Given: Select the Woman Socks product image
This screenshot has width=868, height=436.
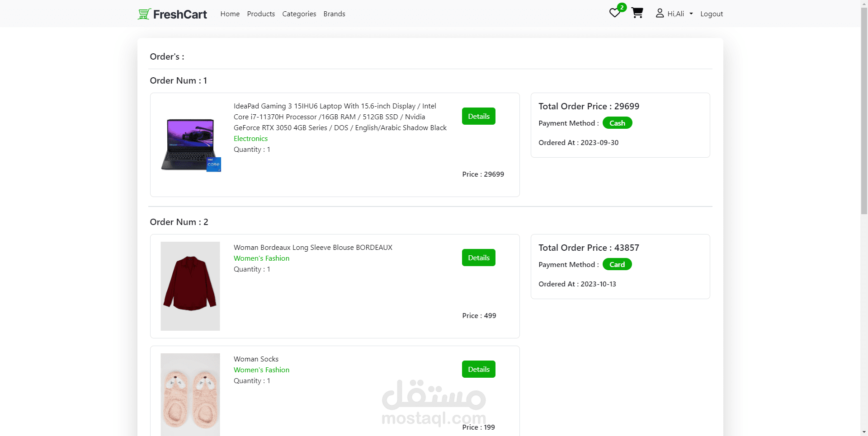Looking at the screenshot, I should click(190, 394).
